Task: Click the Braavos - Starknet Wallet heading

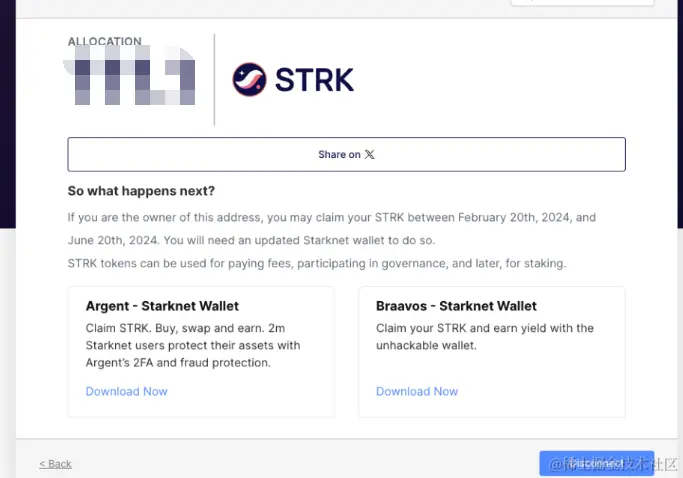Action: 456,306
